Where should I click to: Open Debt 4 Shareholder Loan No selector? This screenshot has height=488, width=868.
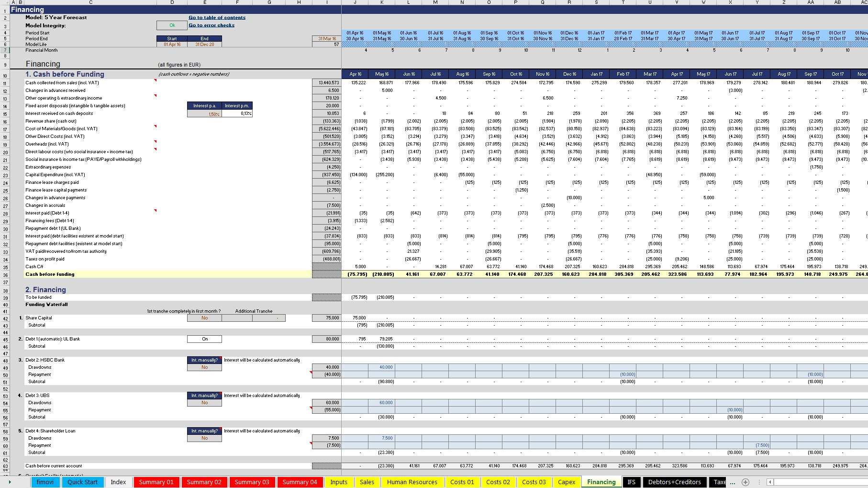[204, 438]
